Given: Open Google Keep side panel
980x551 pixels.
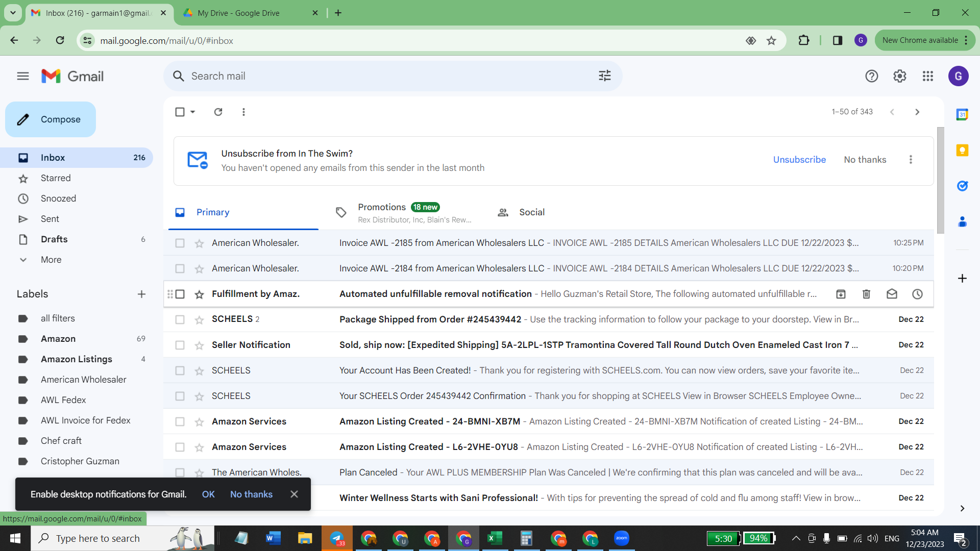Looking at the screenshot, I should point(962,151).
